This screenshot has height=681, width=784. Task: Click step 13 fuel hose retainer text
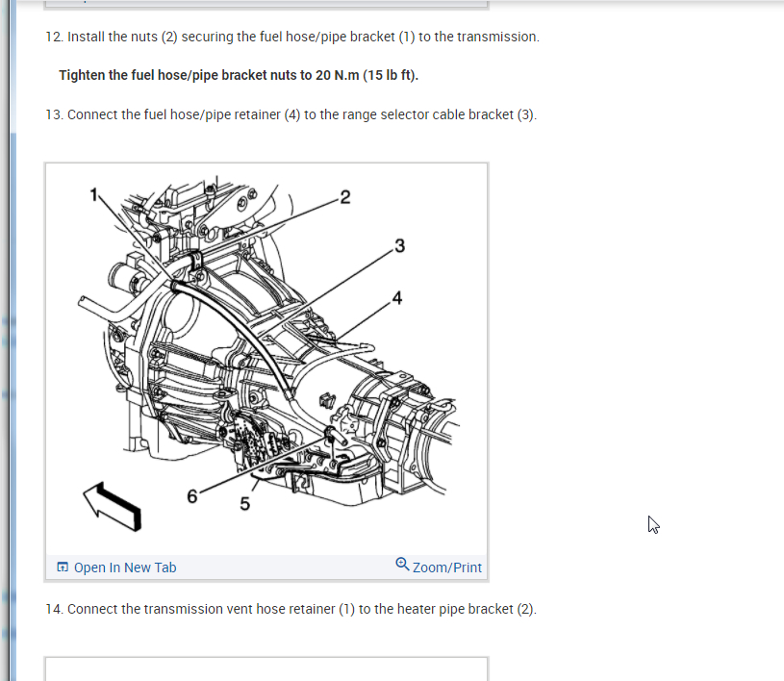click(291, 115)
